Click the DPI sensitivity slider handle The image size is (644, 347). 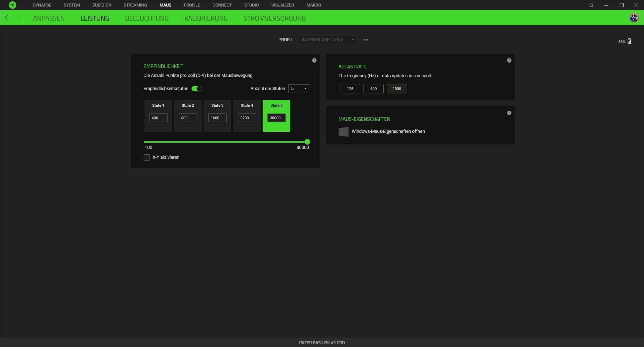[x=307, y=142]
